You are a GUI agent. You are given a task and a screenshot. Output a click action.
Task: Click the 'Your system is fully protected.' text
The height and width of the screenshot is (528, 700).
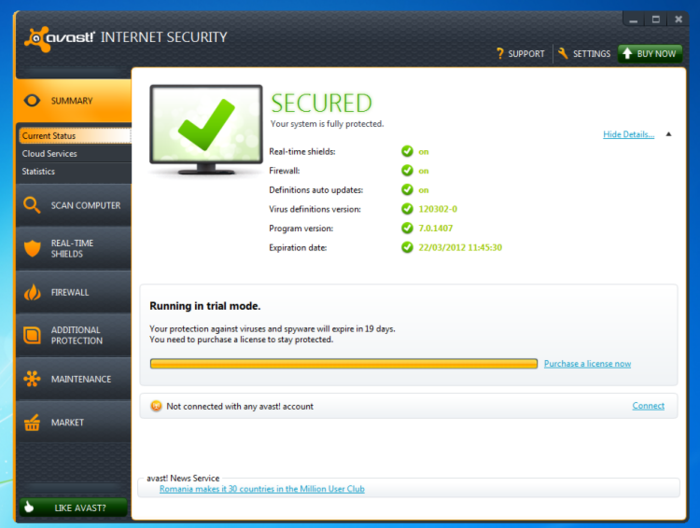[327, 124]
